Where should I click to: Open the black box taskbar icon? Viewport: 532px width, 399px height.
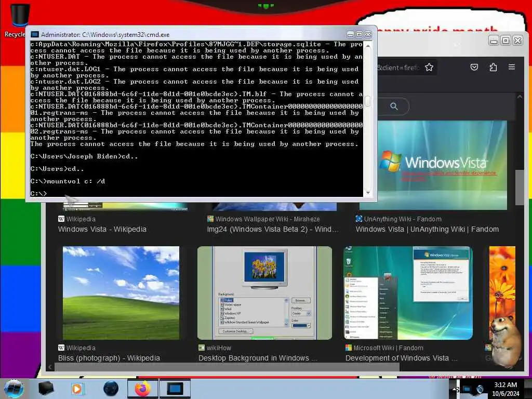click(46, 389)
